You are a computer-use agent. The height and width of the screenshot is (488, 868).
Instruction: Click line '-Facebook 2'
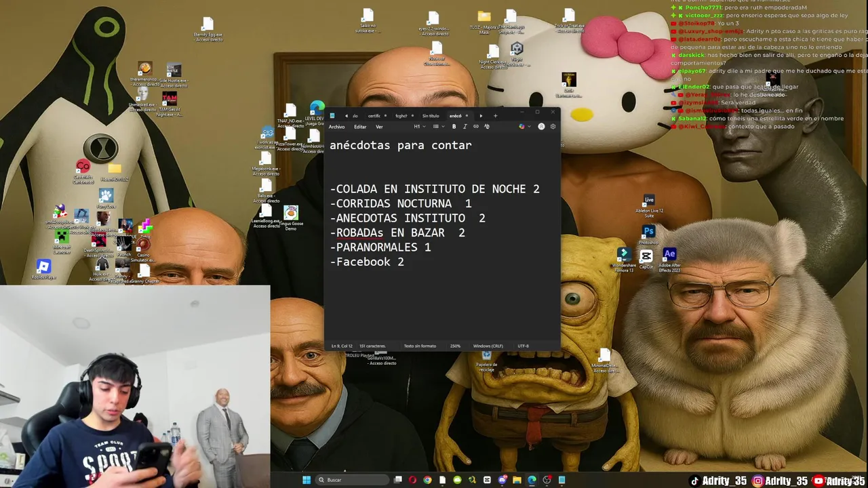[x=367, y=262]
